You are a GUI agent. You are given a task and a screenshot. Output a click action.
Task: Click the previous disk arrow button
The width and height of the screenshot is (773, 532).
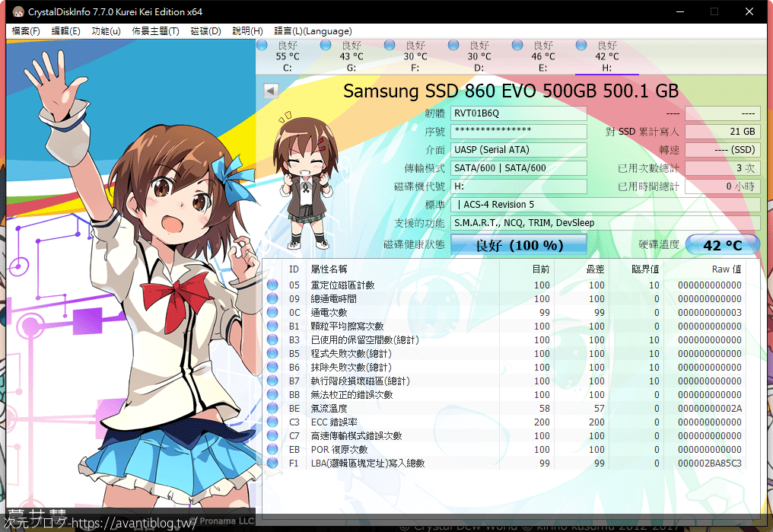pos(271,91)
